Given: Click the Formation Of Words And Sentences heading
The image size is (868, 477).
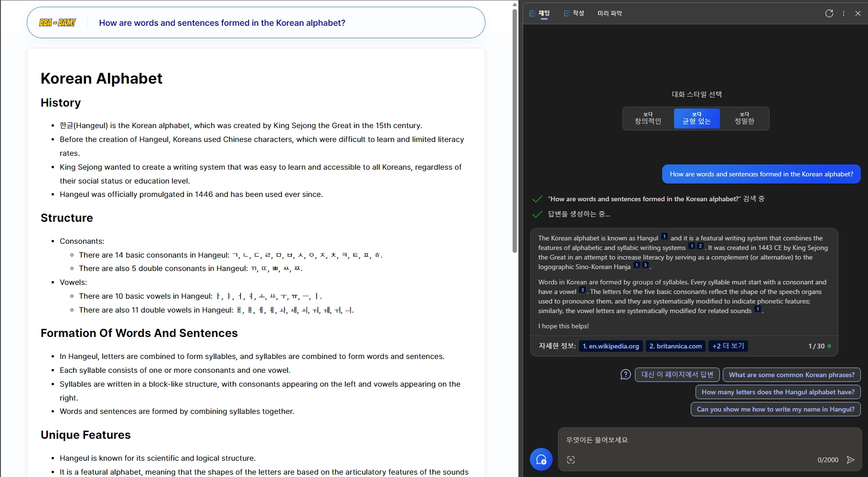Looking at the screenshot, I should pyautogui.click(x=139, y=333).
